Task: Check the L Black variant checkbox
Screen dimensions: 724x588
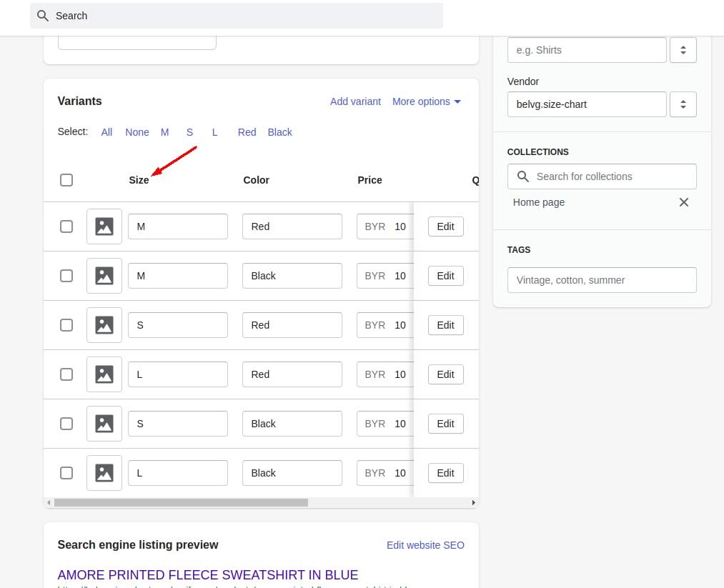Action: coord(66,473)
